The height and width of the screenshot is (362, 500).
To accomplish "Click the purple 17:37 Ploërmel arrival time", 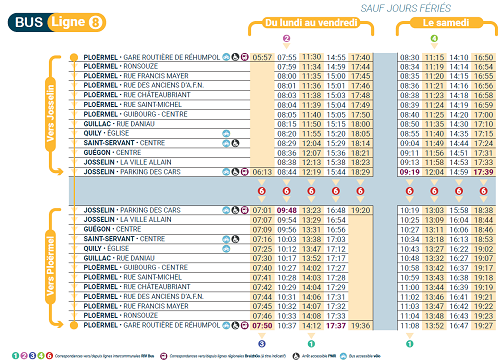I will [336, 325].
